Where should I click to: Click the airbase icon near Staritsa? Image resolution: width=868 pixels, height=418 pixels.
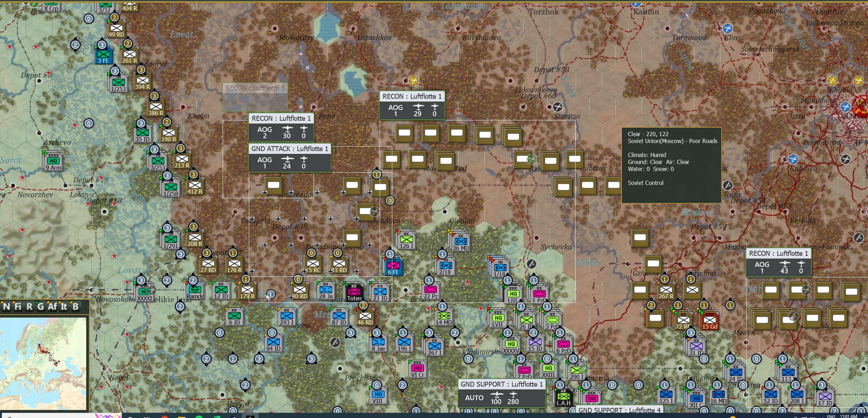(558, 107)
